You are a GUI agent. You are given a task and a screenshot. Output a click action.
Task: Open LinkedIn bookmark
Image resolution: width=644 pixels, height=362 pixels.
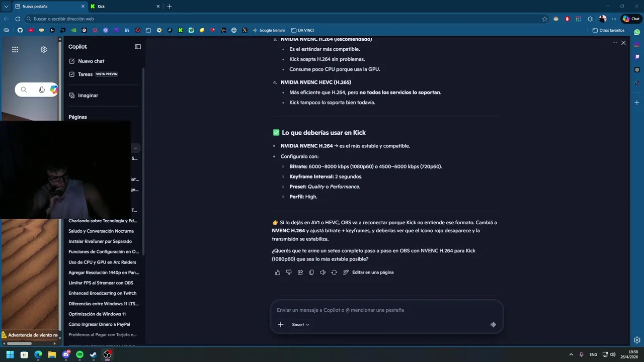pos(127,30)
